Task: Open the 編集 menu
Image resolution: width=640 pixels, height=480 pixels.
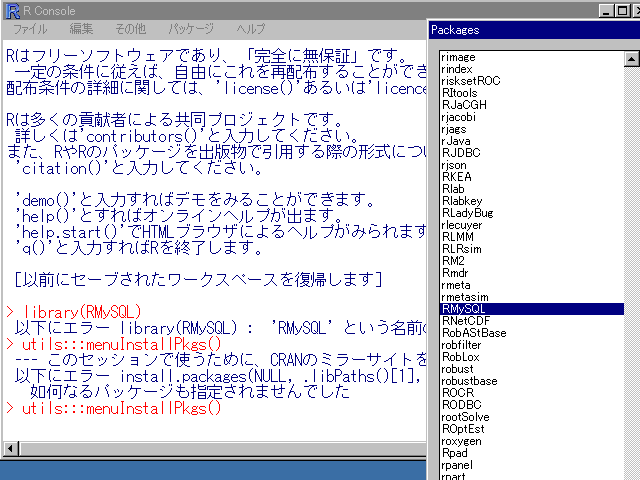Action: pyautogui.click(x=81, y=29)
